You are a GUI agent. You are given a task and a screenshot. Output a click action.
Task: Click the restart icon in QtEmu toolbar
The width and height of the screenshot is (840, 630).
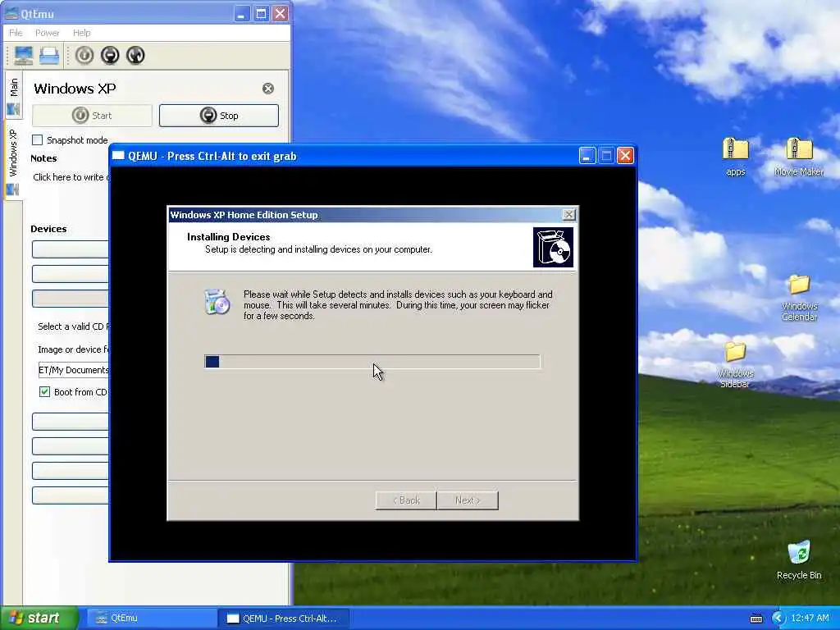[x=135, y=55]
